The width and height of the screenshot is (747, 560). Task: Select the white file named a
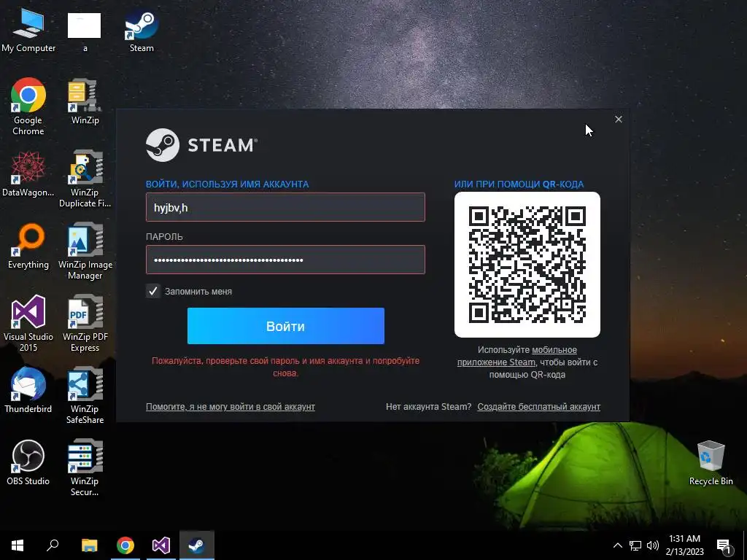coord(85,31)
